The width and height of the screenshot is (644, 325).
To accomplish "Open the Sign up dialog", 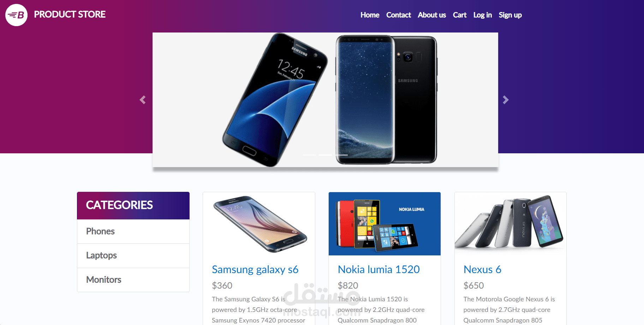I will [x=510, y=15].
